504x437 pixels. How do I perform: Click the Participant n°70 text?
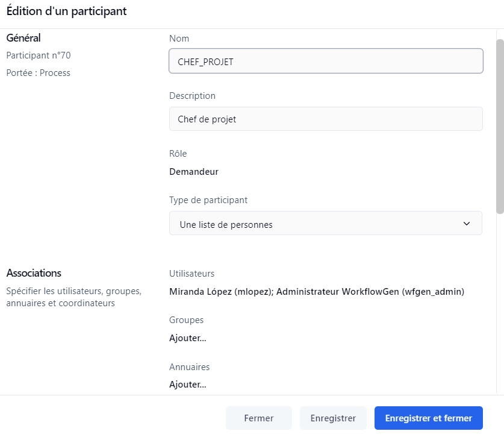coord(39,55)
